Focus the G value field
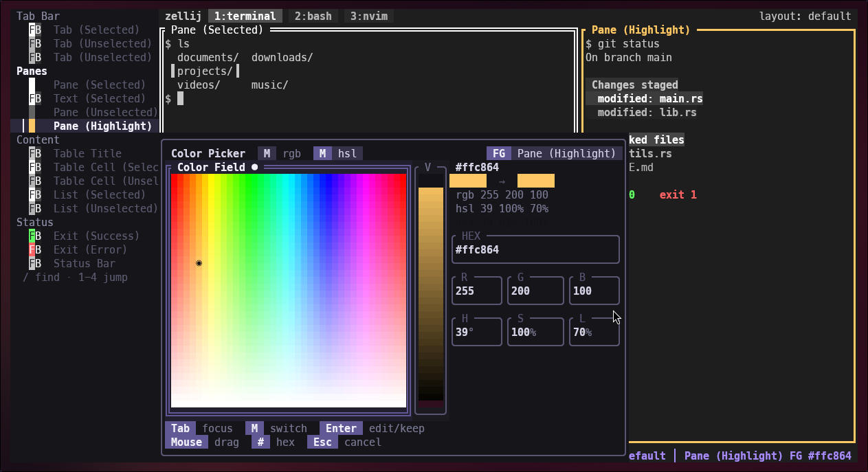The height and width of the screenshot is (472, 868). pyautogui.click(x=536, y=291)
